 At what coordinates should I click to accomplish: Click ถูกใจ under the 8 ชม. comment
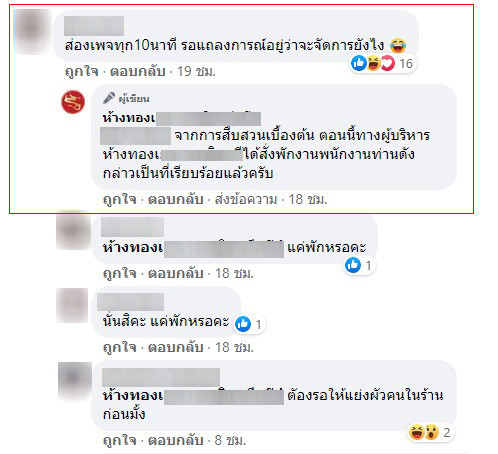point(120,440)
